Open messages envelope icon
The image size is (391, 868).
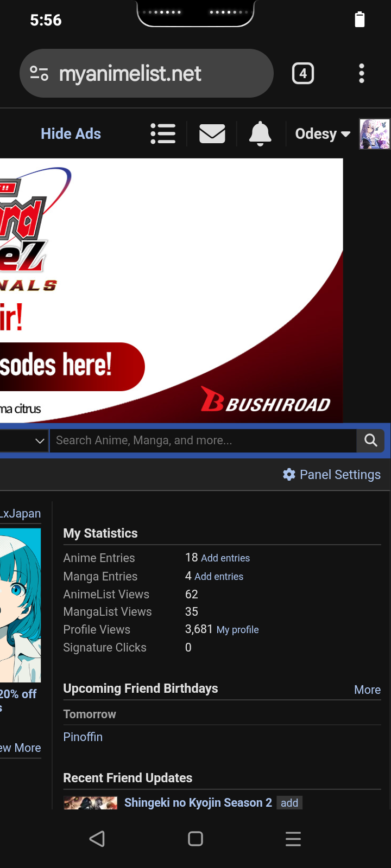click(x=212, y=133)
